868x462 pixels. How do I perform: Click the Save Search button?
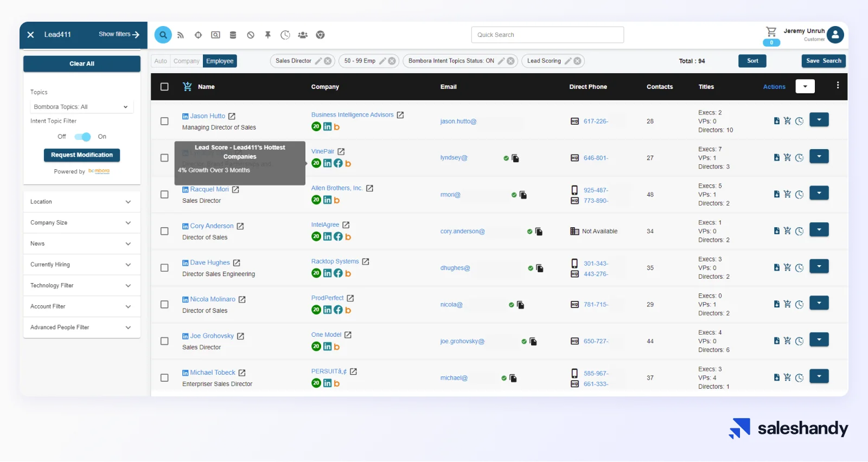(x=824, y=61)
